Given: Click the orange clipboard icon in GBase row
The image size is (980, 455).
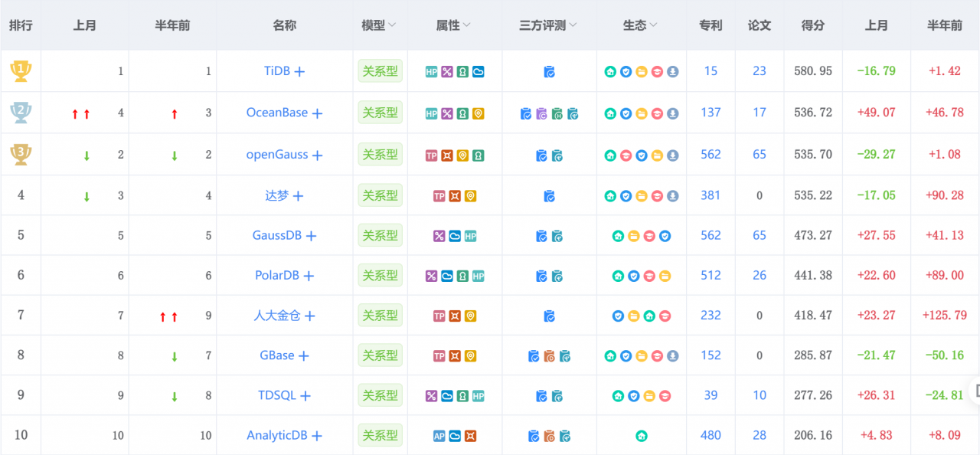Looking at the screenshot, I should 549,356.
